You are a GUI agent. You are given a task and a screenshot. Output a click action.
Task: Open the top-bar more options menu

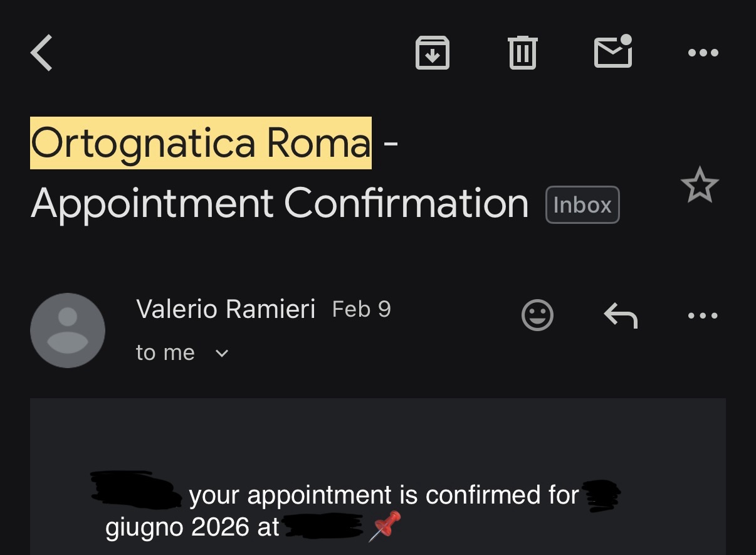coord(703,53)
